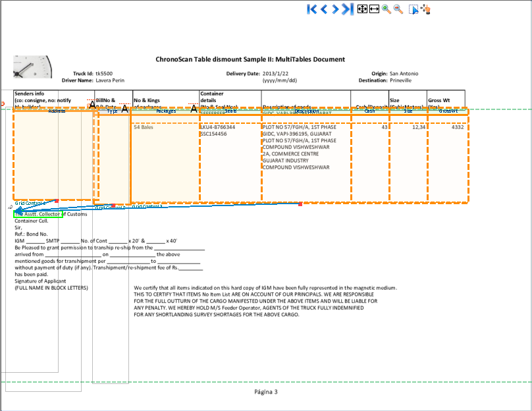Click the green 'Asstt. Collector' anchor box

38,214
